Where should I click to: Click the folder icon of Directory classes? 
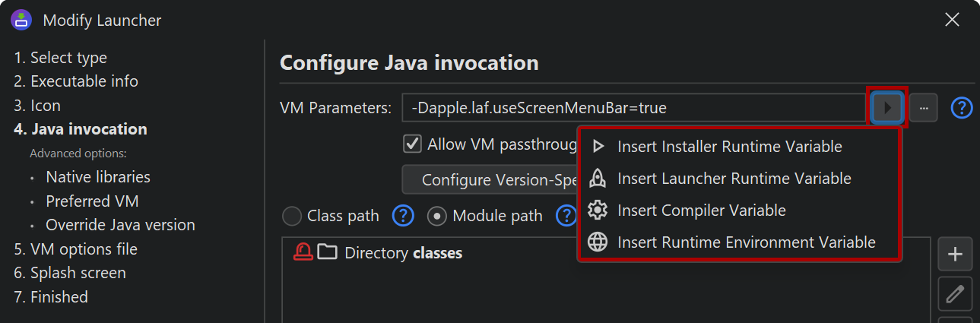pyautogui.click(x=328, y=252)
